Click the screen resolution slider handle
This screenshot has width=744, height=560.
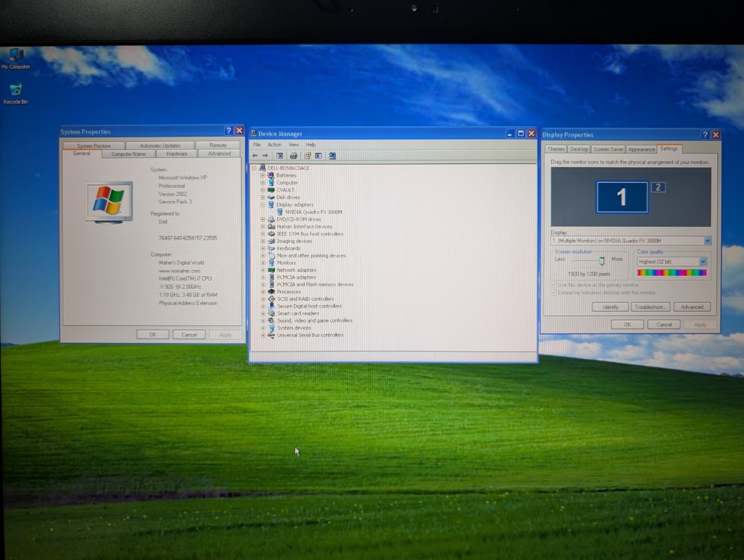pyautogui.click(x=602, y=261)
